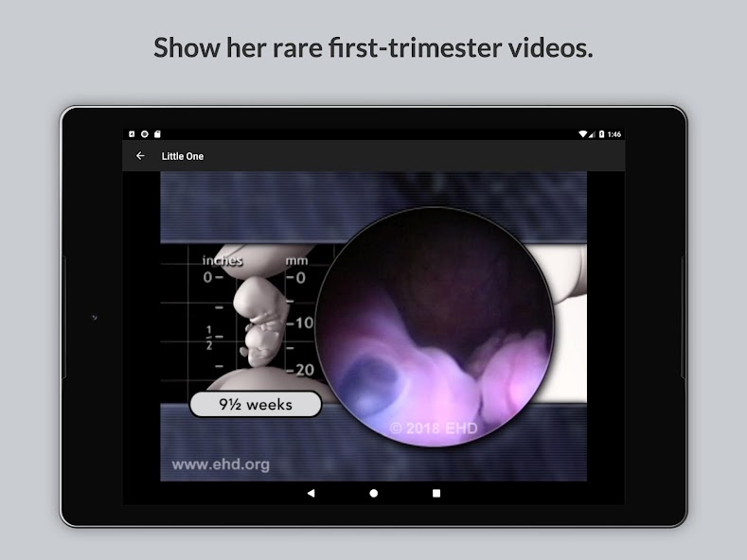The height and width of the screenshot is (560, 747).
Task: Click the www.ehd.org text in video
Action: coord(220,464)
